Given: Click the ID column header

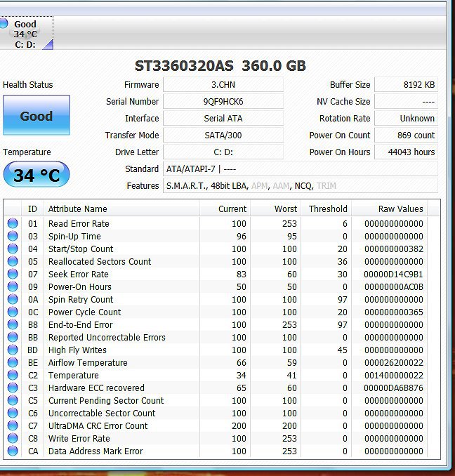Looking at the screenshot, I should click(32, 209).
